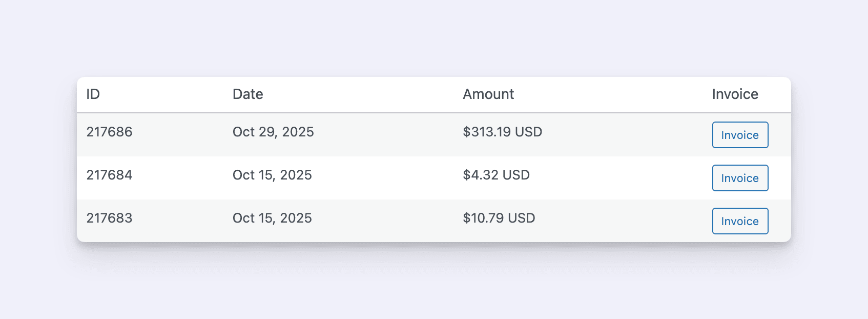Open the invoice for ID 217686
Screen dimensions: 868x319
(x=740, y=135)
